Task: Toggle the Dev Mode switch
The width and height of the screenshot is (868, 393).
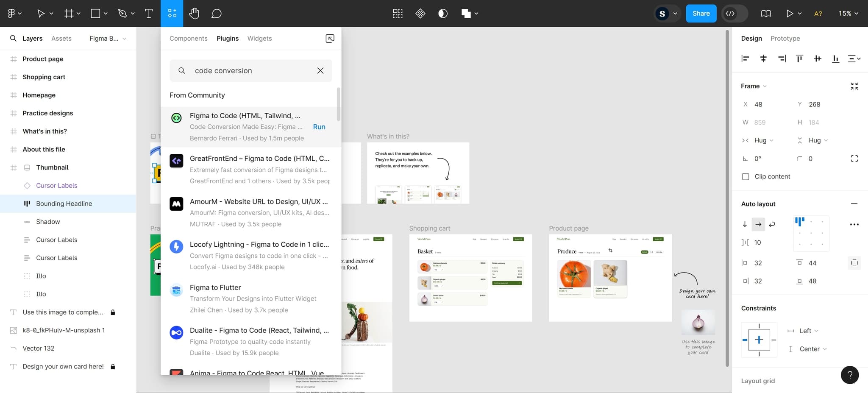Action: pyautogui.click(x=735, y=14)
